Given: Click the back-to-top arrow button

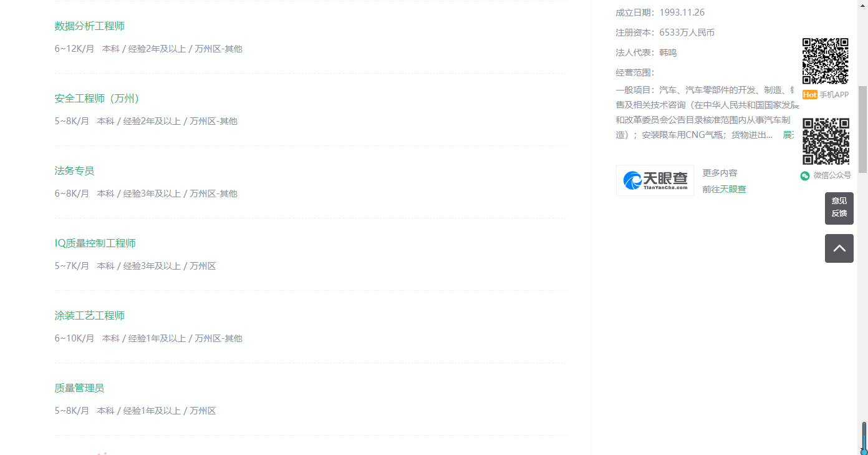Looking at the screenshot, I should pos(839,248).
